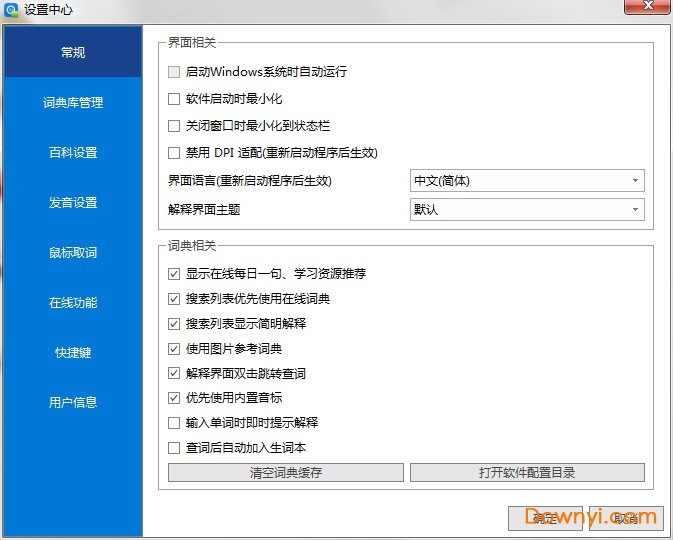Viewport: 673px width, 540px height.
Task: Go to 鼠标取词 settings
Action: click(x=73, y=252)
